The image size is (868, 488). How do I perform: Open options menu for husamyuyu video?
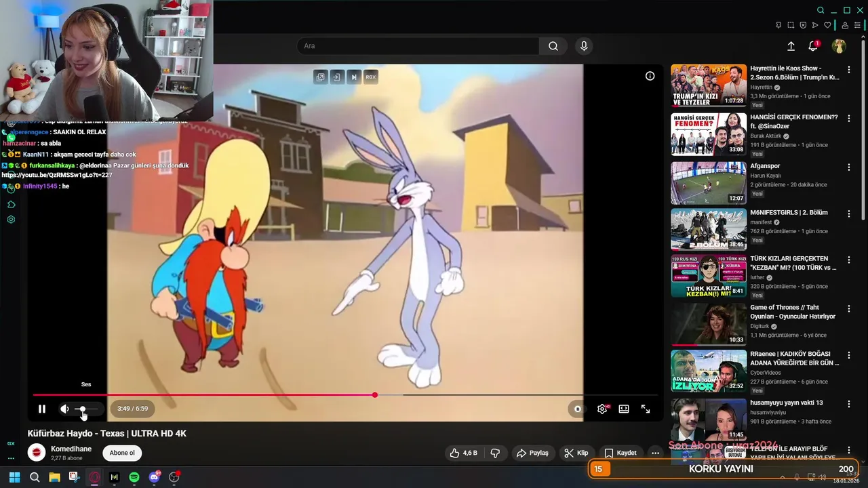849,404
